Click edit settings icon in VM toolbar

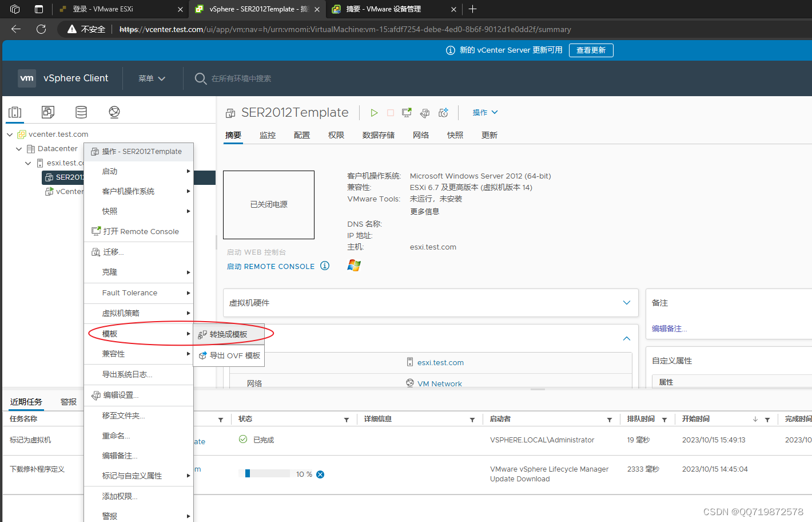pyautogui.click(x=425, y=113)
